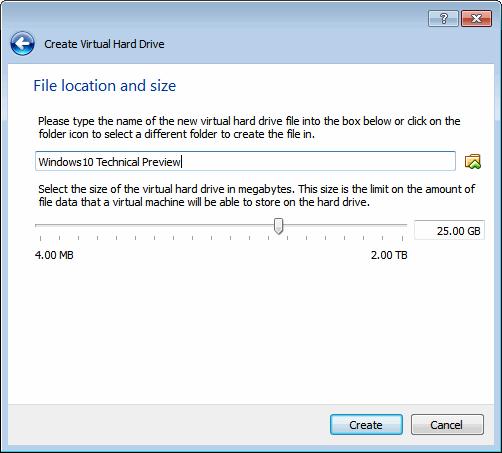Click the 4.00 MB minimum label
Image resolution: width=502 pixels, height=453 pixels.
54,255
